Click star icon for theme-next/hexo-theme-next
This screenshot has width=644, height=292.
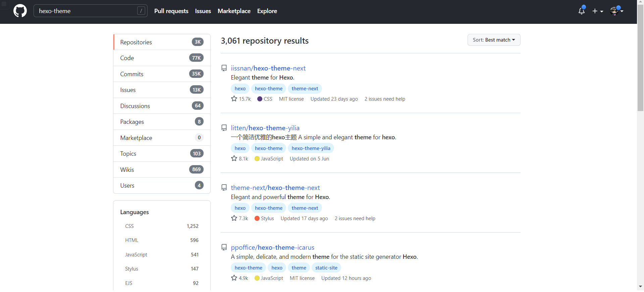click(234, 218)
